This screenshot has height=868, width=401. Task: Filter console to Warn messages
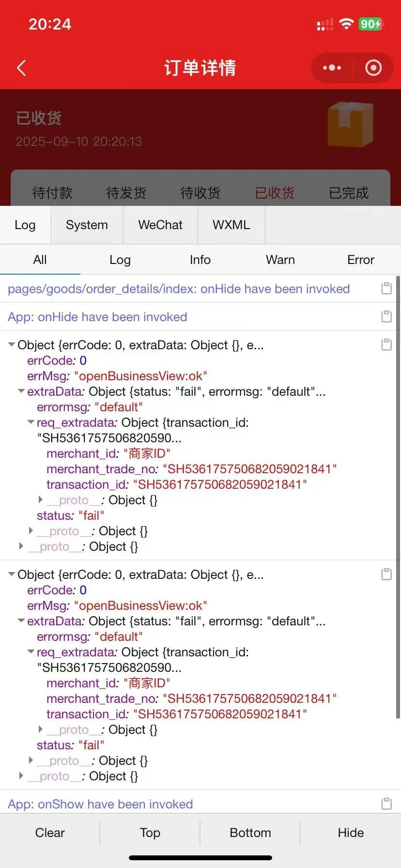coord(280,260)
